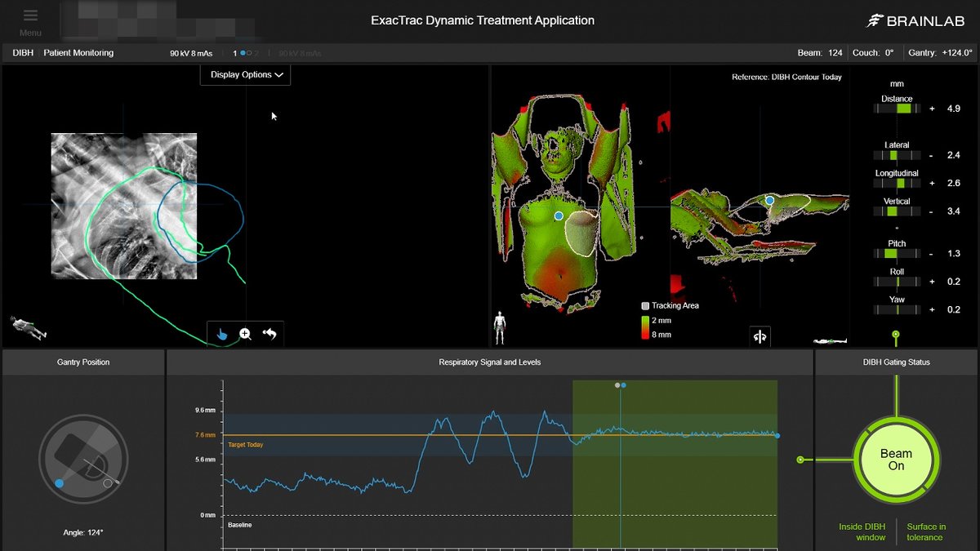Screen dimensions: 980x551
Task: Click 'Inside DIBH window' status text
Action: [x=862, y=532]
